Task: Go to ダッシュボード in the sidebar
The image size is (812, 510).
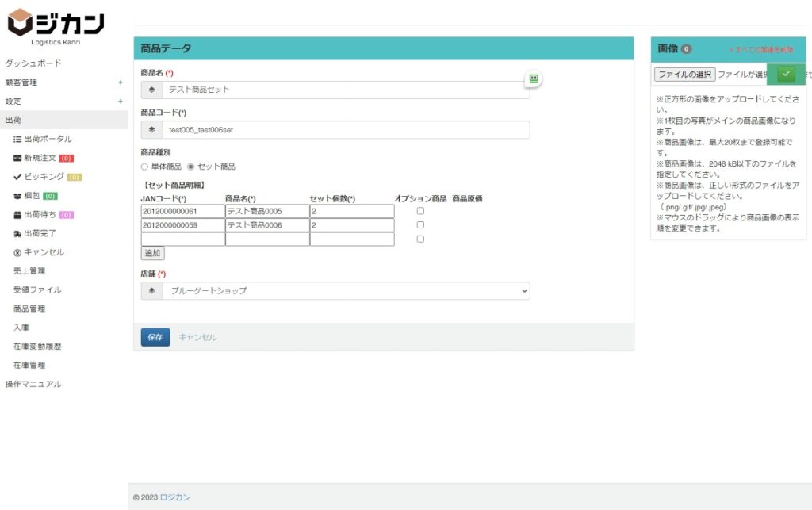Action: coord(33,63)
